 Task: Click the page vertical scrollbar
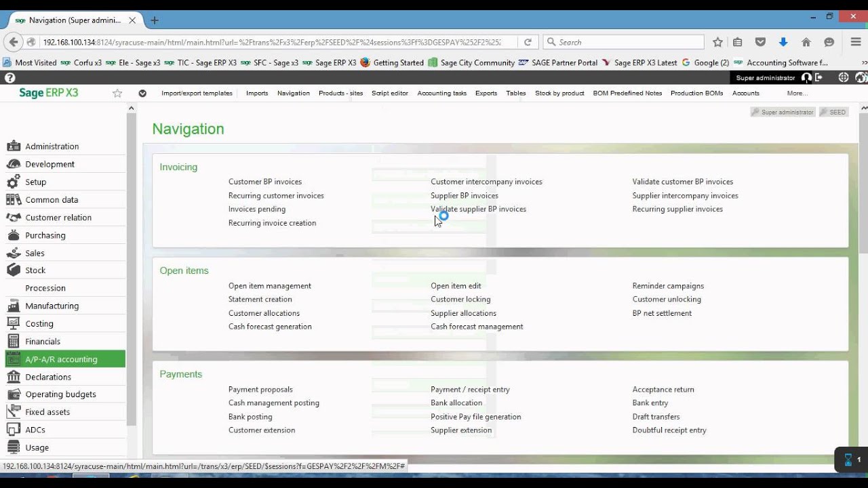[x=863, y=183]
